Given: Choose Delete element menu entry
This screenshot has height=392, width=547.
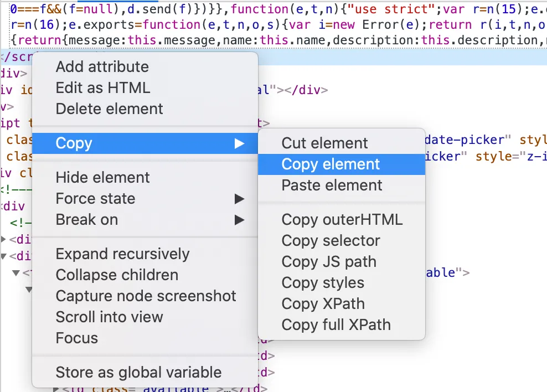Looking at the screenshot, I should (145, 109).
